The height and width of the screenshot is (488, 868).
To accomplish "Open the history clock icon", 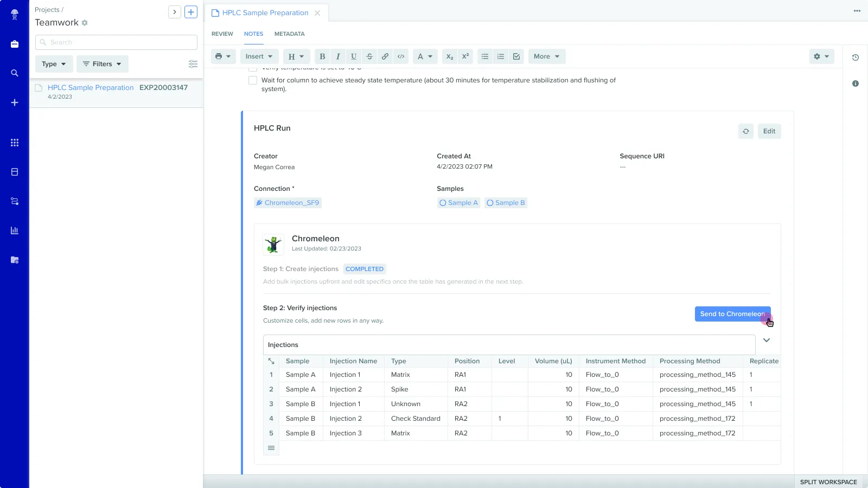I will point(856,57).
